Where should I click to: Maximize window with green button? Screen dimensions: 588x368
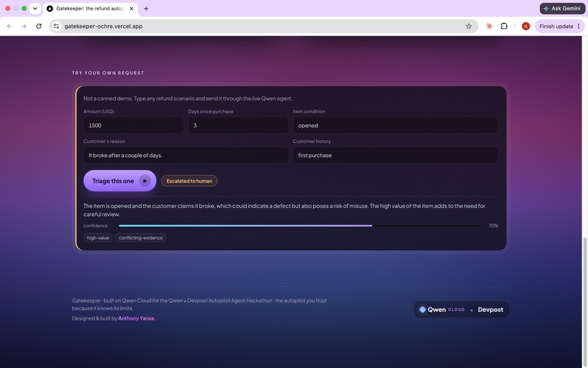pyautogui.click(x=24, y=8)
